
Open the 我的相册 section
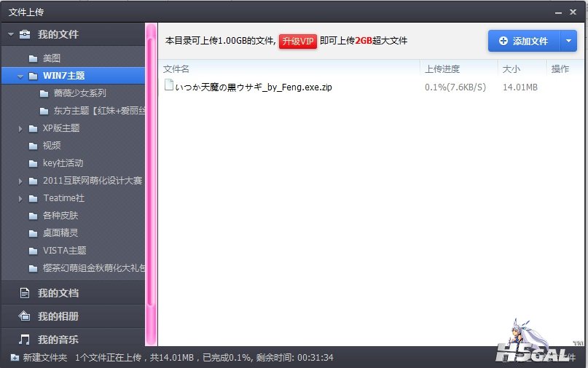[73, 316]
